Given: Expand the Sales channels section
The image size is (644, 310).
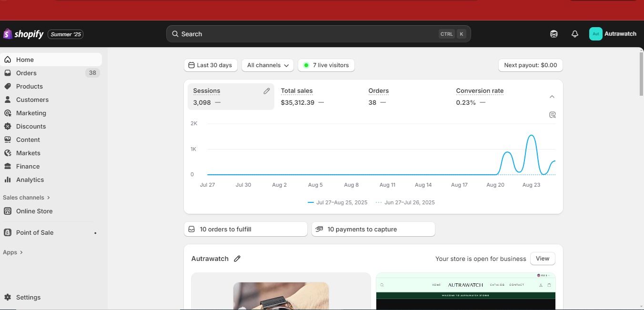Looking at the screenshot, I should click(x=26, y=198).
